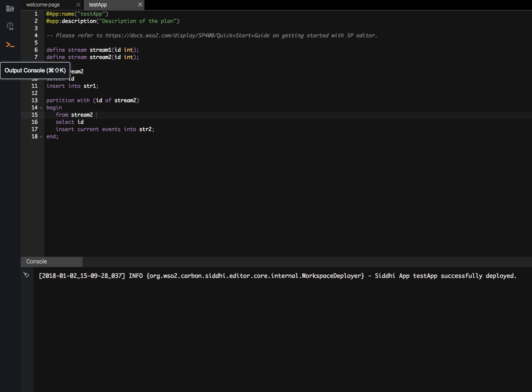Click the 'end;' statement
This screenshot has width=532, height=392.
[x=52, y=137]
